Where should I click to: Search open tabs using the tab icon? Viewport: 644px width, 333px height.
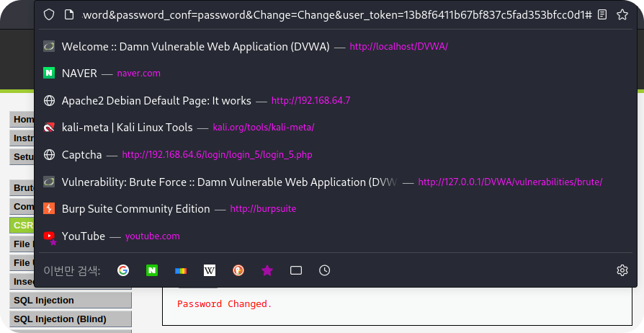pos(296,270)
